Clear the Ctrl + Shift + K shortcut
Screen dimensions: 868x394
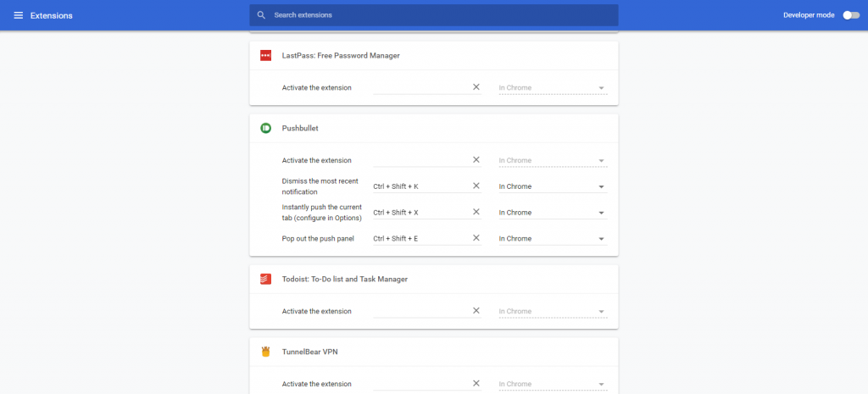point(476,186)
